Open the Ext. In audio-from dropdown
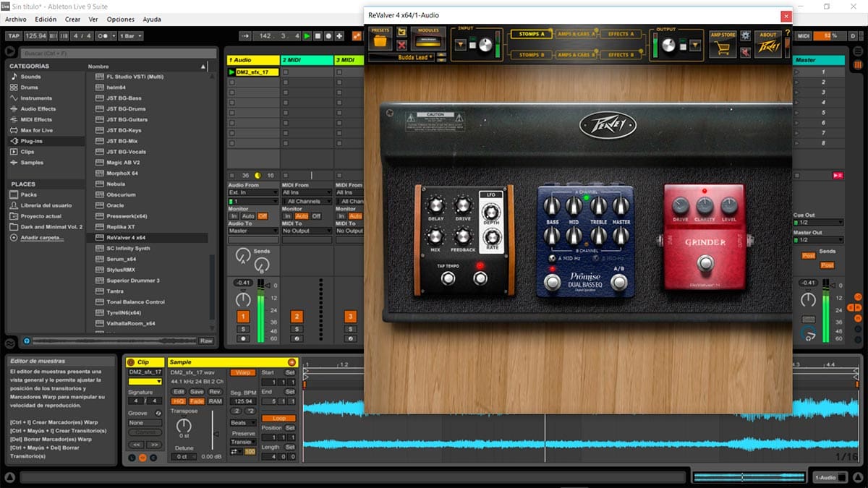 click(252, 193)
